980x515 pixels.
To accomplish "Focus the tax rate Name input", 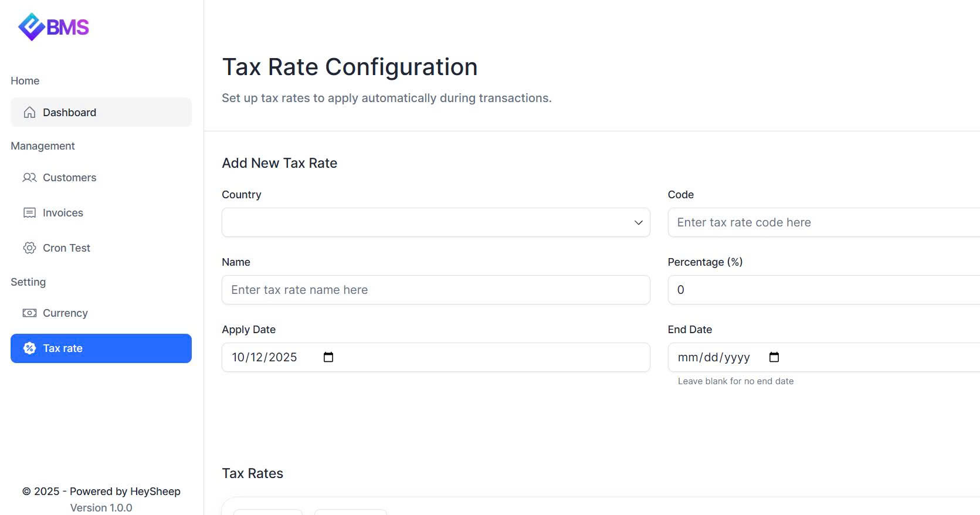I will pos(435,290).
